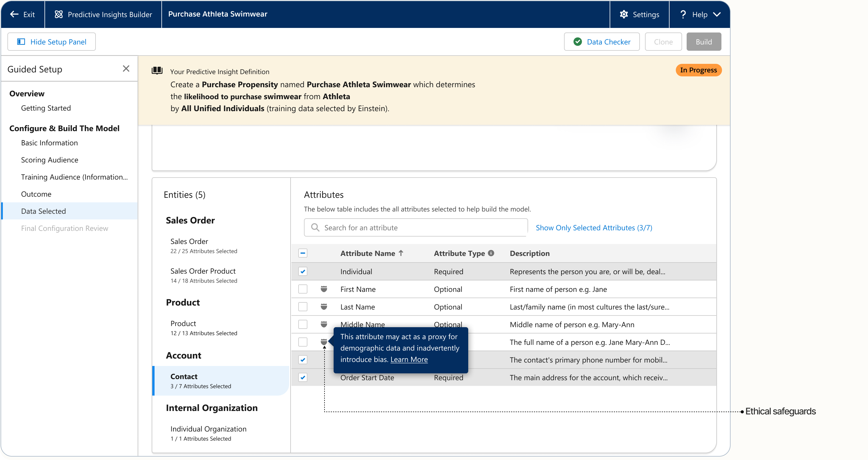
Task: Click the Build button
Action: pos(703,42)
